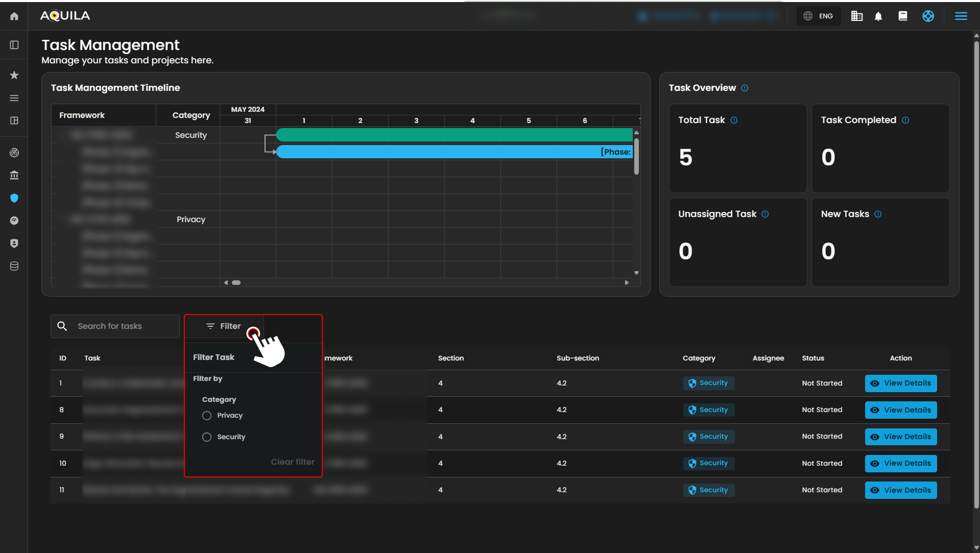Click the Search for tasks field

tap(123, 326)
